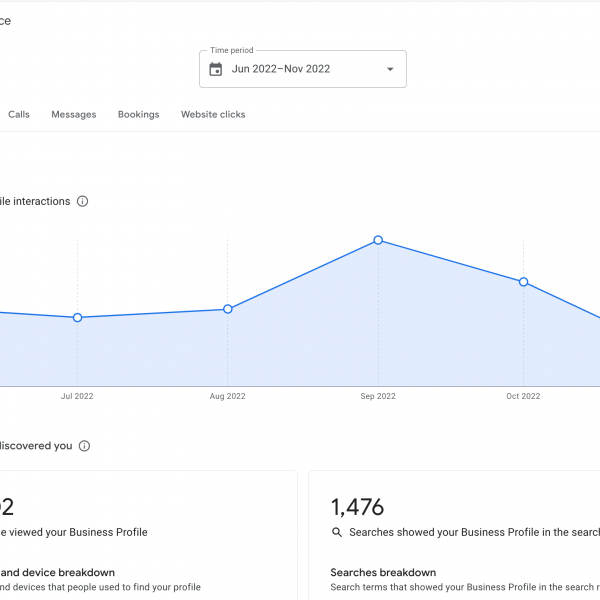Click the 1,476 searches count

(x=357, y=507)
